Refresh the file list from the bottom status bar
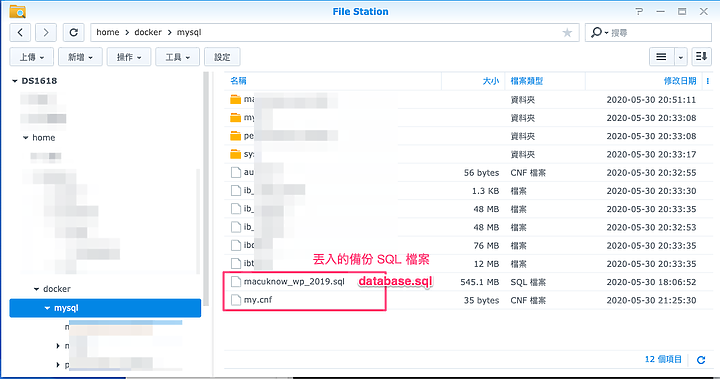This screenshot has height=379, width=720. pyautogui.click(x=701, y=360)
